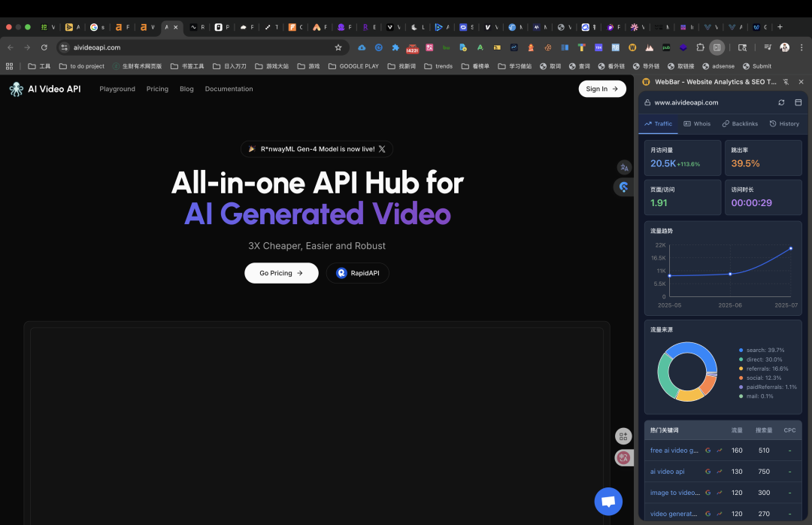Open the 工具 bookmarks folder
Screen dimensions: 812x525
39,66
